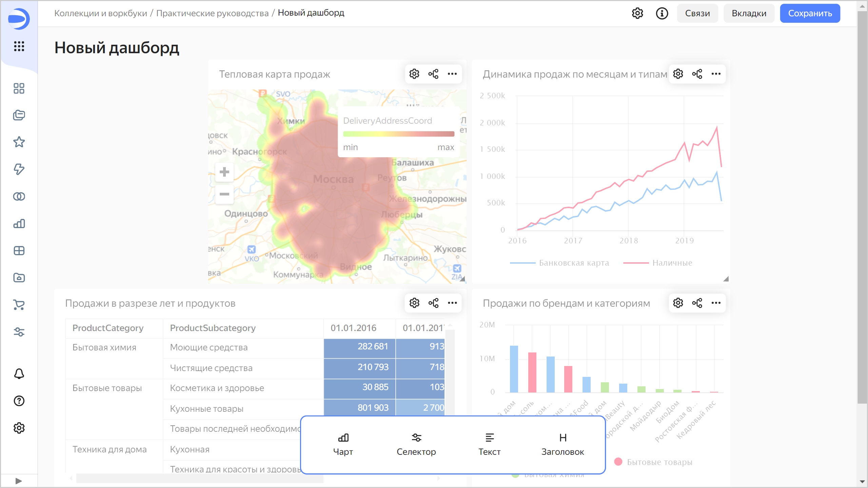The image size is (868, 488).
Task: Toggle Бытовые товары legend item
Action: (659, 462)
